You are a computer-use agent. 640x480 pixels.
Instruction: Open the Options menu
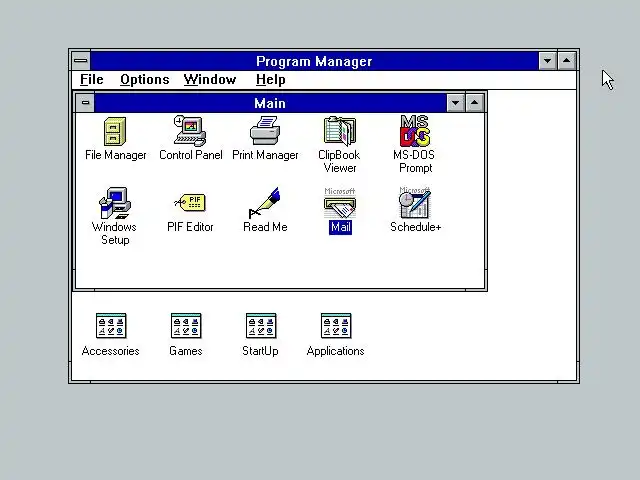(x=144, y=80)
